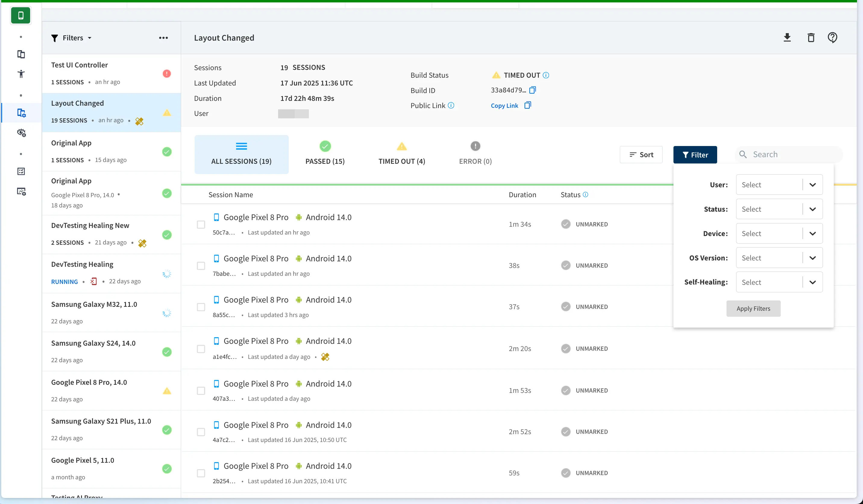
Task: Expand the Filters dropdown in builds panel
Action: [72, 38]
